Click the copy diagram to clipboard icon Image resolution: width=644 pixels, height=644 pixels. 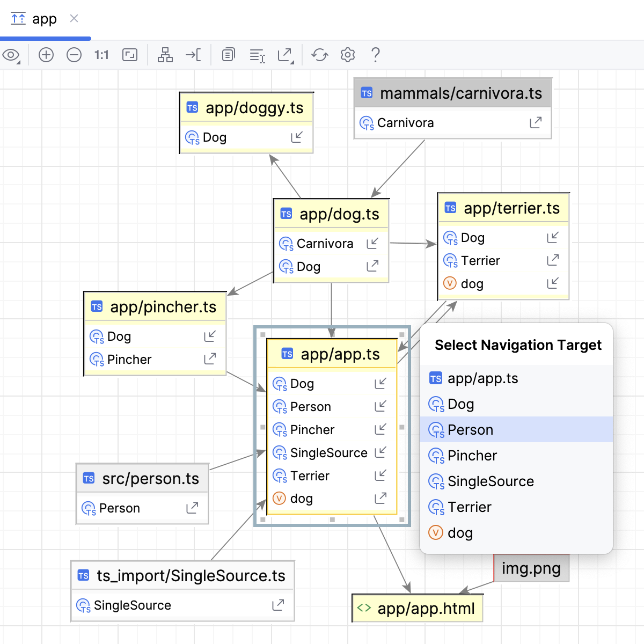click(x=229, y=55)
